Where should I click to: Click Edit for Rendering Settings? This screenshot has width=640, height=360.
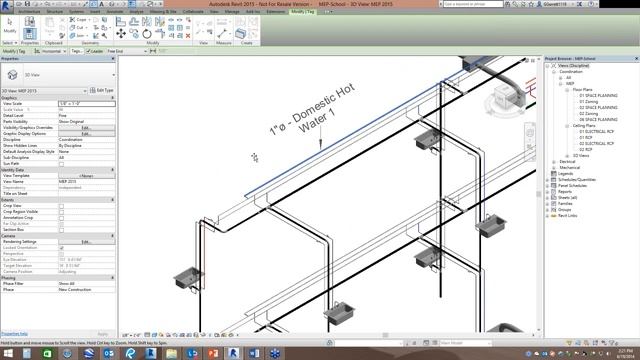click(87, 242)
